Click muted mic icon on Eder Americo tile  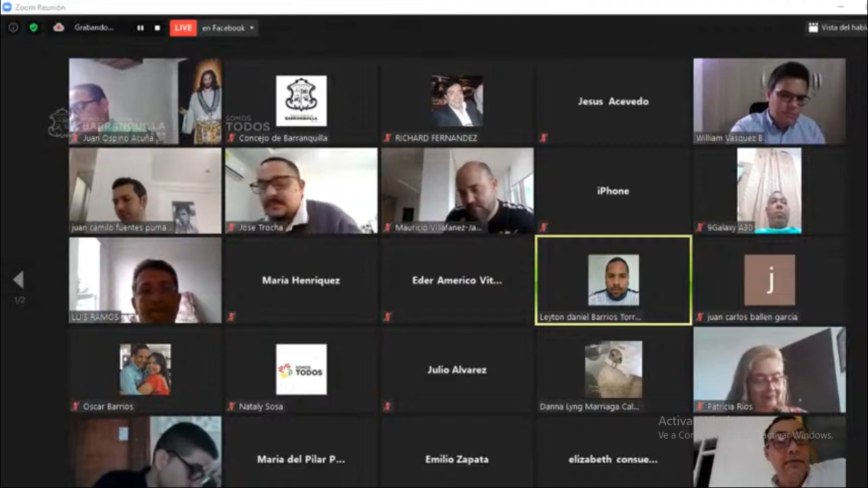[387, 317]
